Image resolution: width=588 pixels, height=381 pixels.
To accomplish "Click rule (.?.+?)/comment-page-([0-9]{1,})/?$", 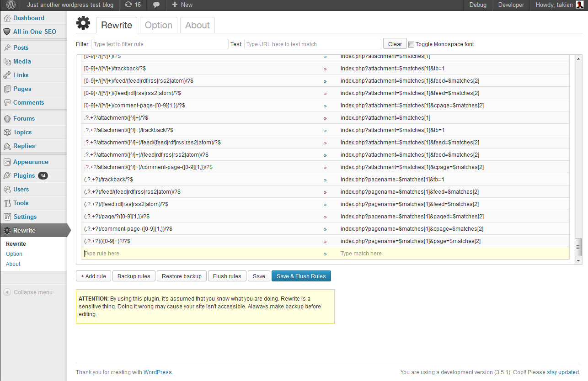I will (x=128, y=229).
